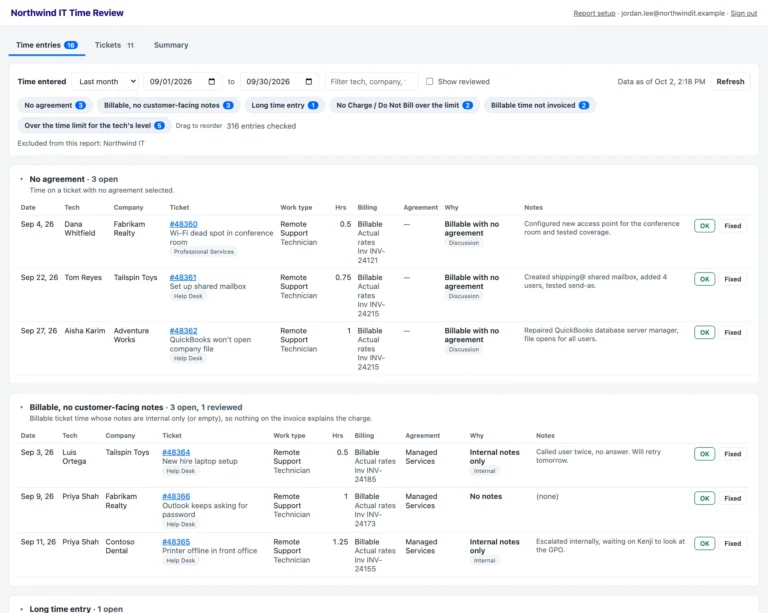Viewport: 768px width, 613px height.
Task: Toggle the Long time entry section arrow
Action: tap(22, 609)
